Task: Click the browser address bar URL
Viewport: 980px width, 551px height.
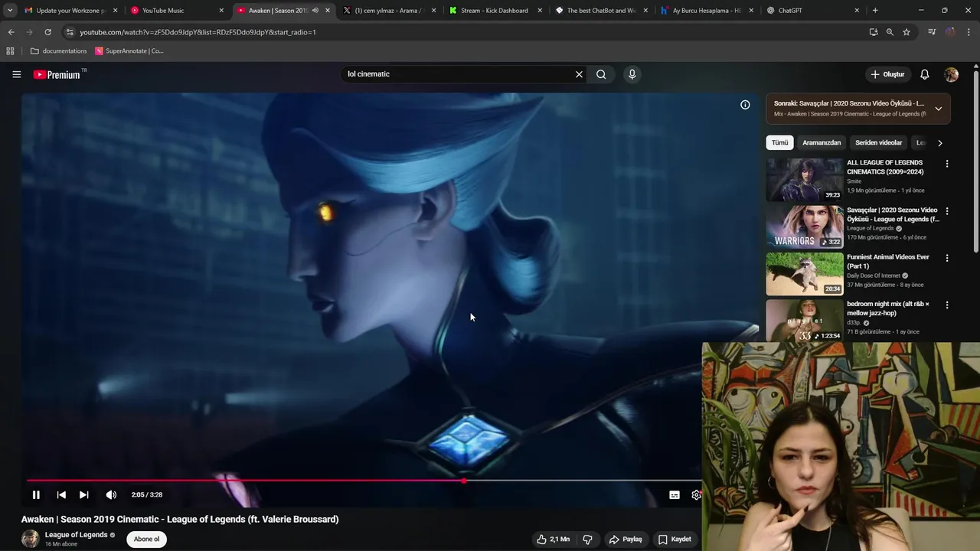Action: (x=198, y=32)
